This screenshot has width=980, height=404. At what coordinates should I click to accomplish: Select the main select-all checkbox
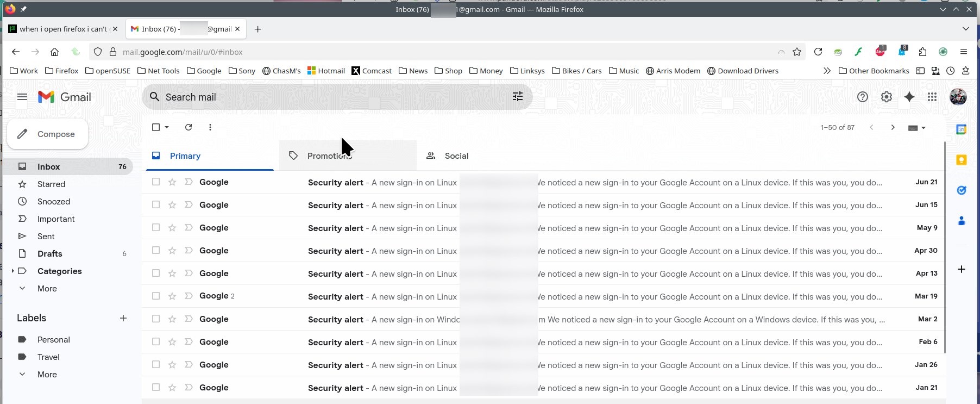click(x=156, y=127)
